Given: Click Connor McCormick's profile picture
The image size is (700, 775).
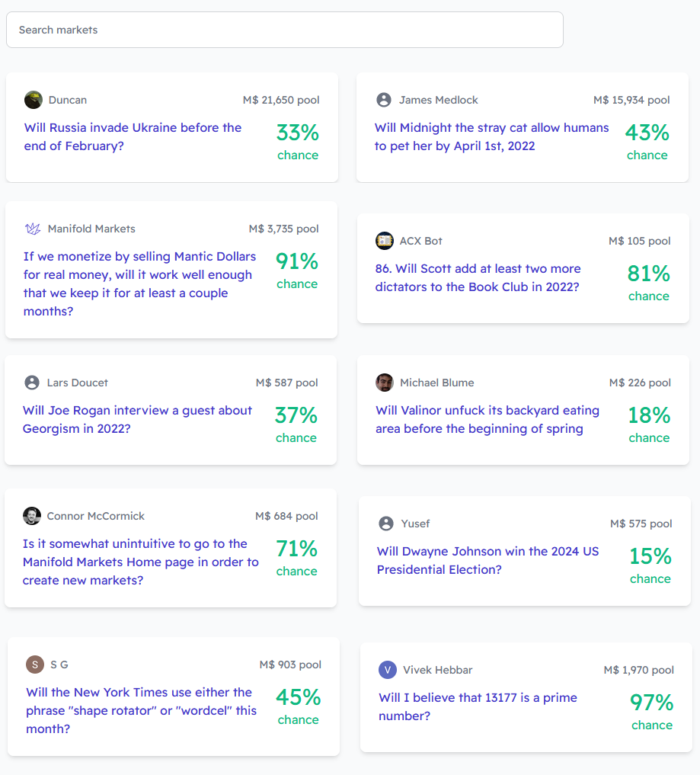Looking at the screenshot, I should click(x=32, y=516).
